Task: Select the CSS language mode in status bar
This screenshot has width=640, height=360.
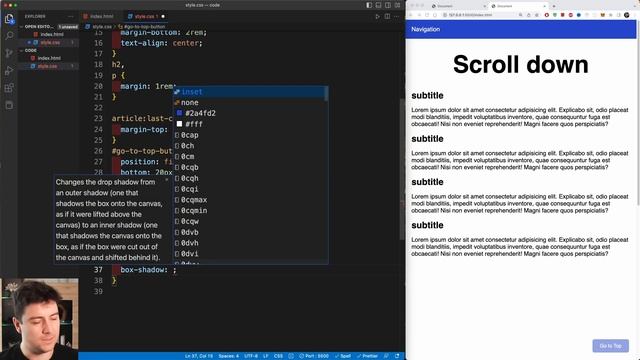Action: [x=278, y=356]
